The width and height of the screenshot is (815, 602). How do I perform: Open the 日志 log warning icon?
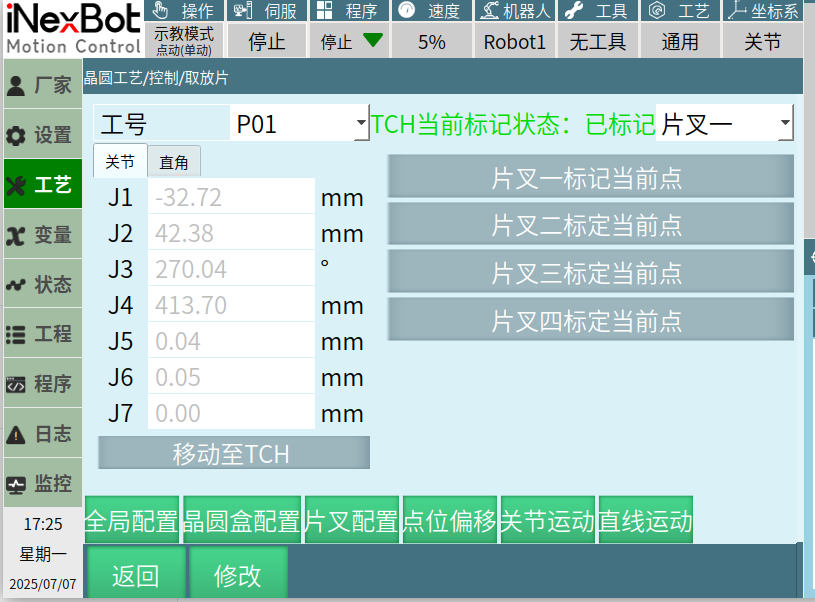[x=16, y=435]
